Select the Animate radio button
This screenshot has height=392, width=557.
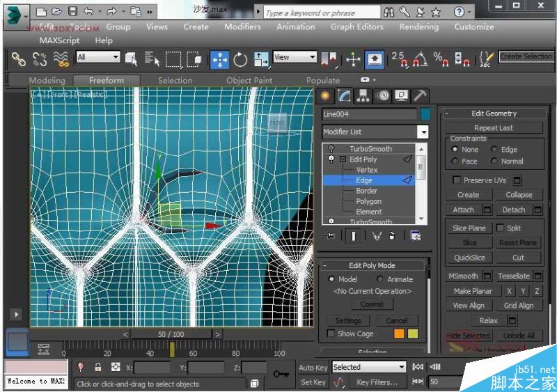coord(379,279)
